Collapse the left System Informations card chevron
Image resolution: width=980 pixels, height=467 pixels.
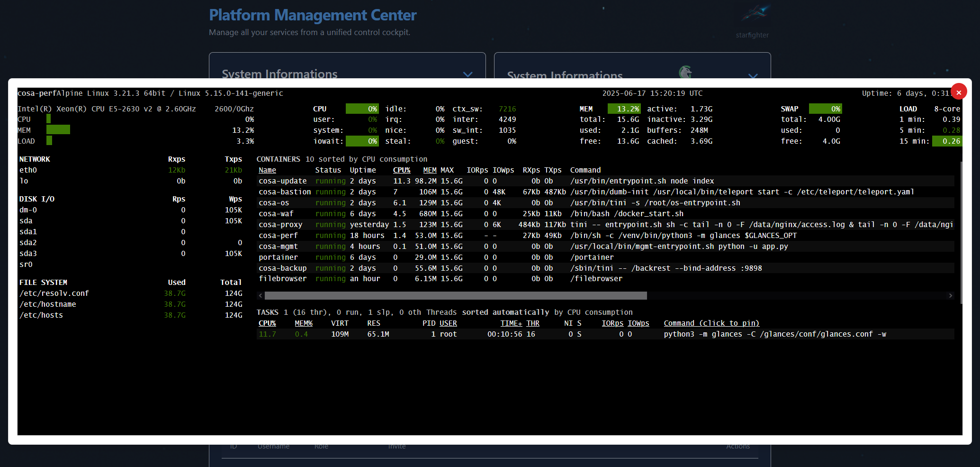point(468,74)
